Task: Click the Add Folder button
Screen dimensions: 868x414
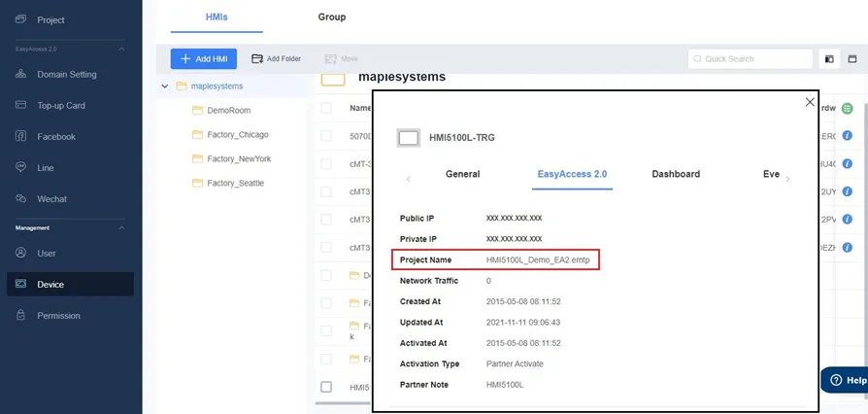Action: (277, 58)
